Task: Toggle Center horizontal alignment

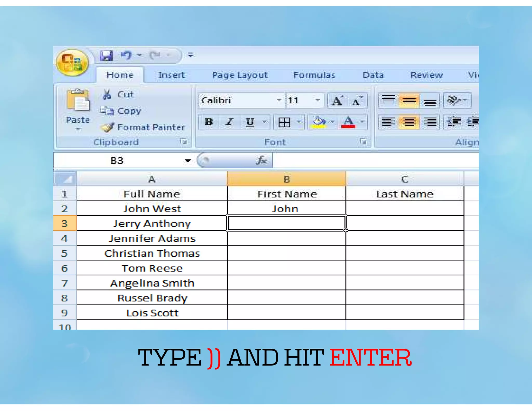Action: (409, 122)
